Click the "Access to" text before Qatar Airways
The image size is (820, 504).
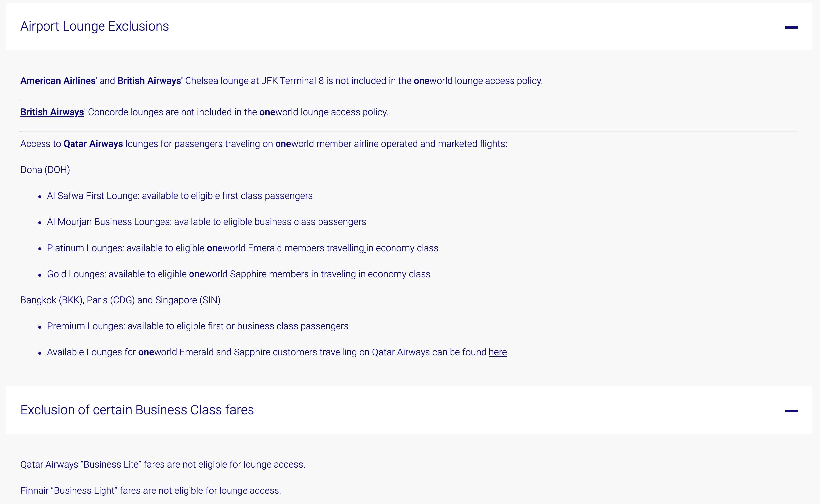pyautogui.click(x=41, y=144)
